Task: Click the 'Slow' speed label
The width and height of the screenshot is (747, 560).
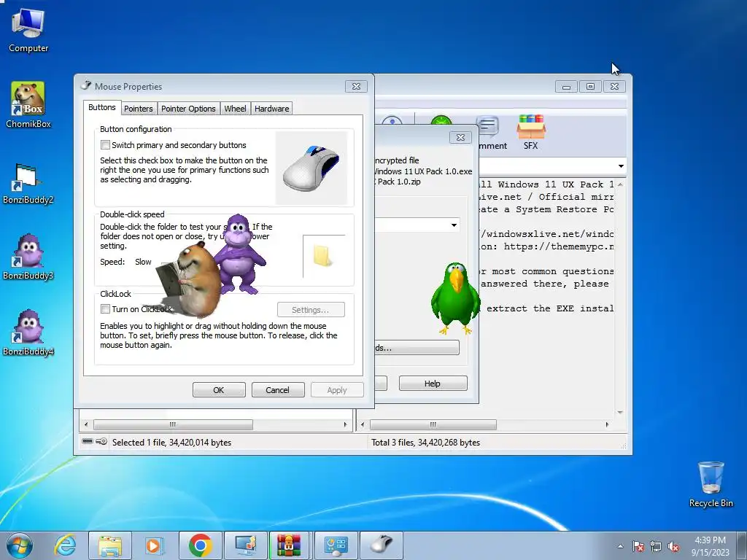Action: click(143, 262)
